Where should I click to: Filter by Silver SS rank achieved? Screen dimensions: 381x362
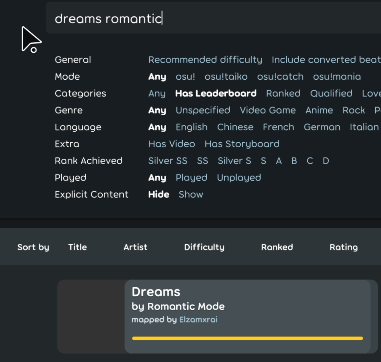pyautogui.click(x=168, y=161)
